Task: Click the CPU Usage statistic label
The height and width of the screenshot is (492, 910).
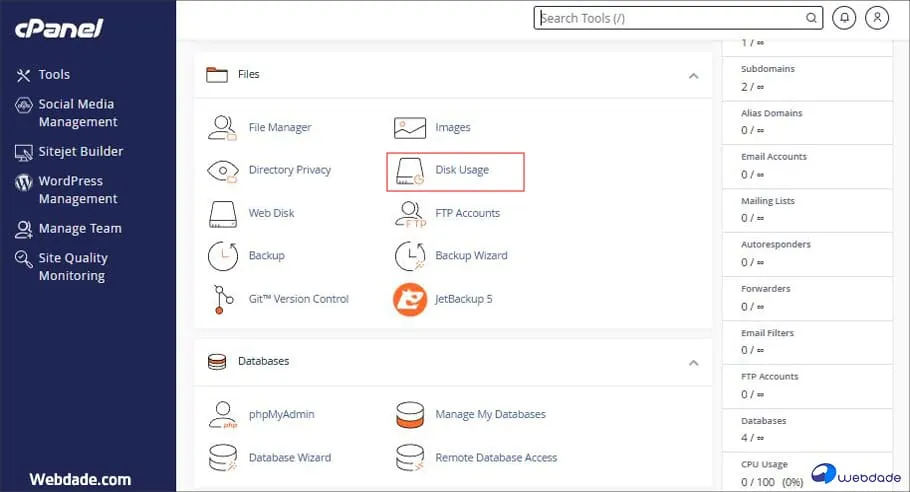Action: (764, 465)
